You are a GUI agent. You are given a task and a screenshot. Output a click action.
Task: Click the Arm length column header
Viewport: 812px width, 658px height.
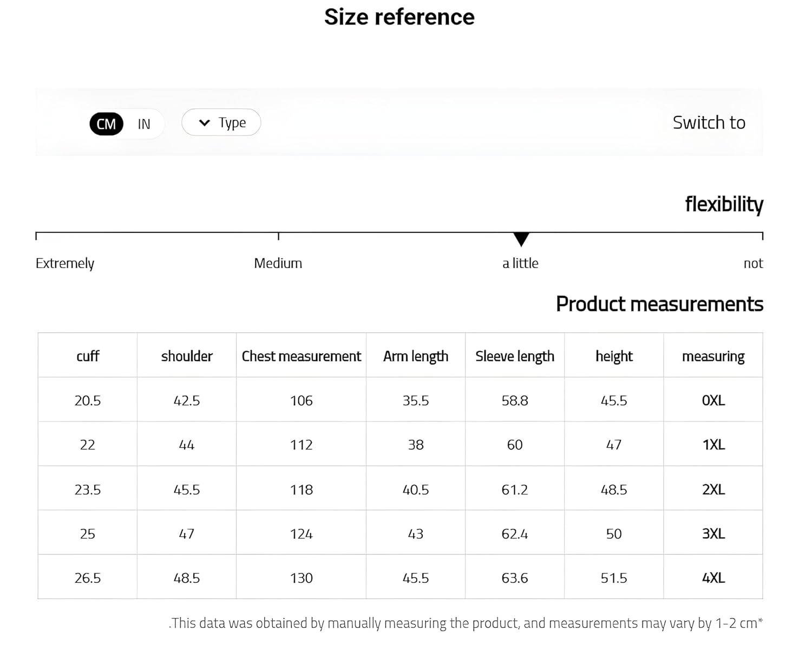point(416,356)
